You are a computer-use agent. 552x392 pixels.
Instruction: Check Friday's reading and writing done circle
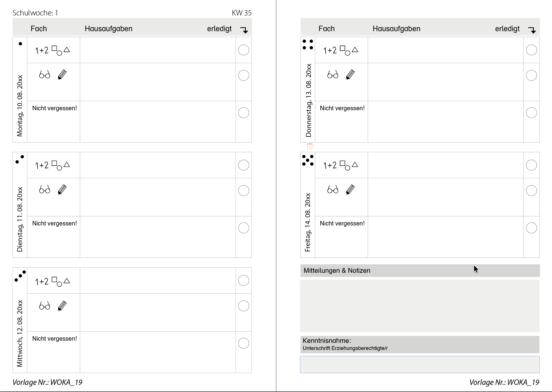[531, 191]
